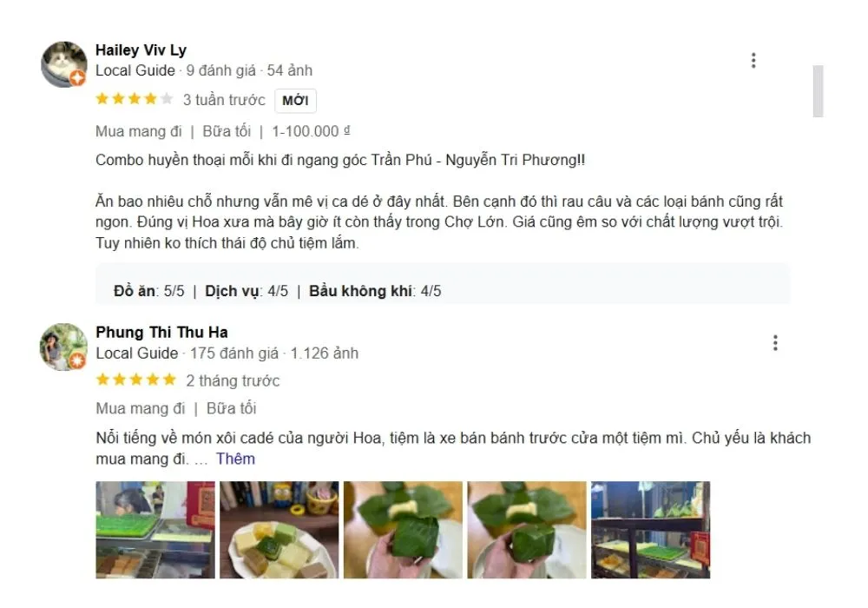
Task: Click the MỚI badge on Hailey's review
Action: (295, 101)
